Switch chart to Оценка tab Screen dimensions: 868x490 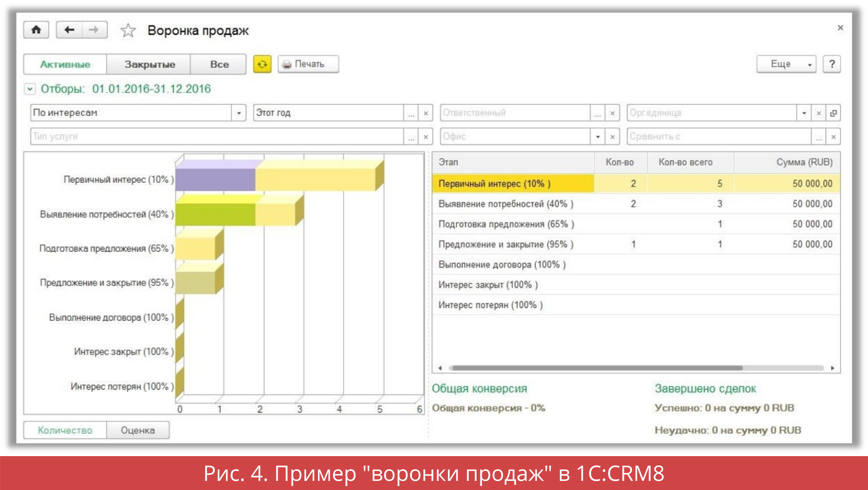[x=138, y=430]
